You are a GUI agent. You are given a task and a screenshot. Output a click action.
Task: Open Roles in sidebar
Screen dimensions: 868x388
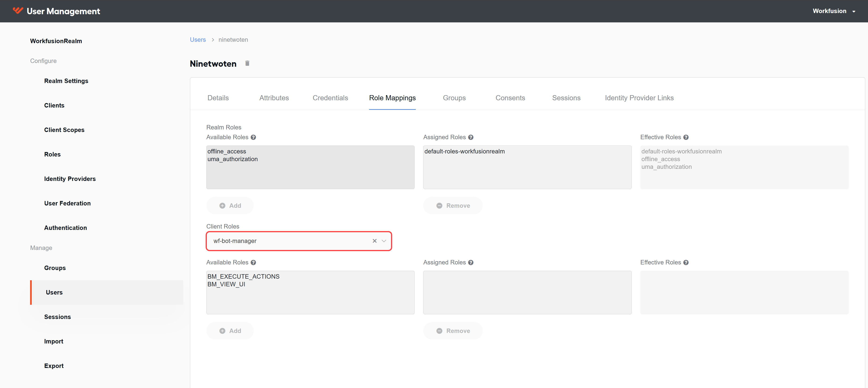click(x=52, y=154)
